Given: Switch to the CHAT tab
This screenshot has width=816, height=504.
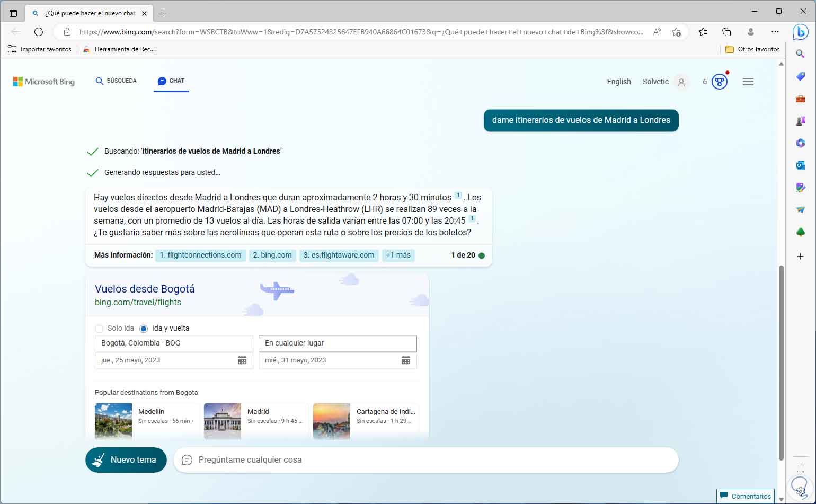Looking at the screenshot, I should (171, 81).
